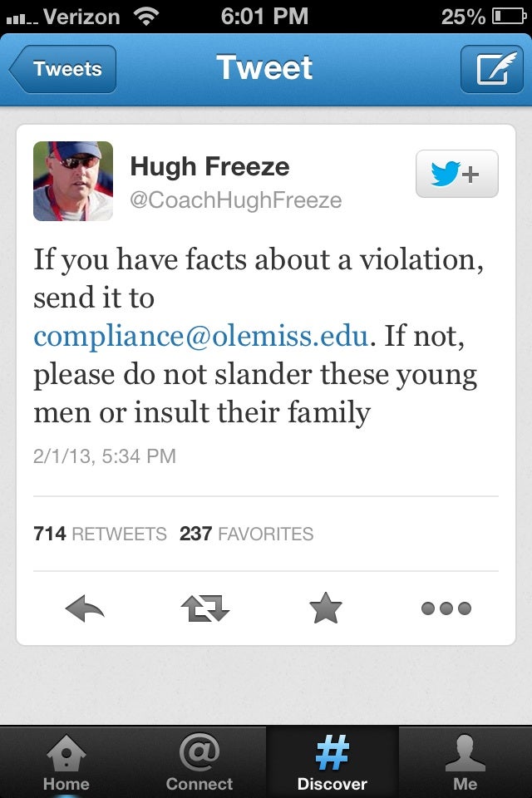Follow Hugh Freeze with bird plus button
Screen dimensions: 532x798
pos(456,174)
